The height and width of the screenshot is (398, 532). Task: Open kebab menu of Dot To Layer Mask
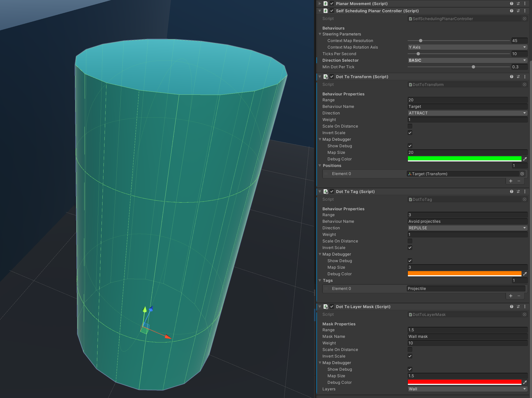click(525, 307)
